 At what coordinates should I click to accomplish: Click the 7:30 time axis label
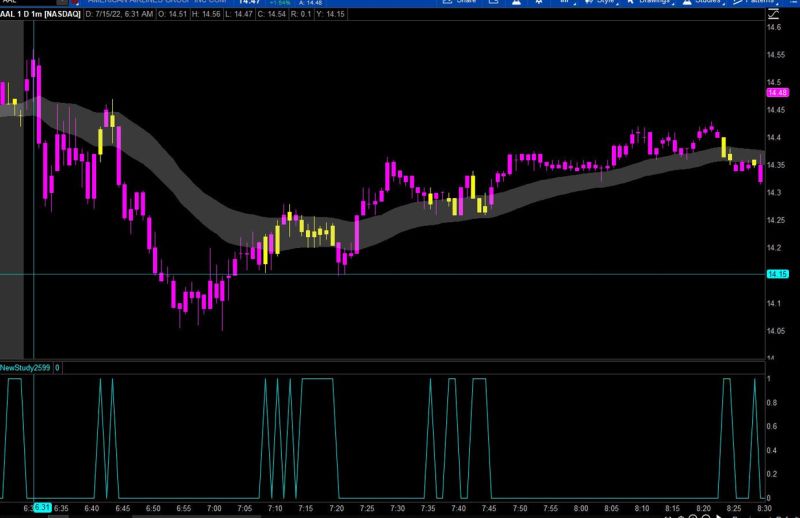(397, 508)
